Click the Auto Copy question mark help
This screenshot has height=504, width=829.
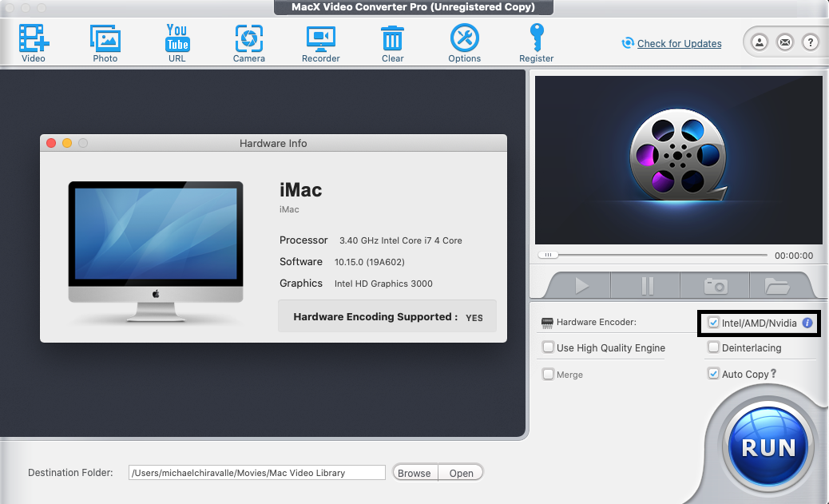(x=773, y=373)
